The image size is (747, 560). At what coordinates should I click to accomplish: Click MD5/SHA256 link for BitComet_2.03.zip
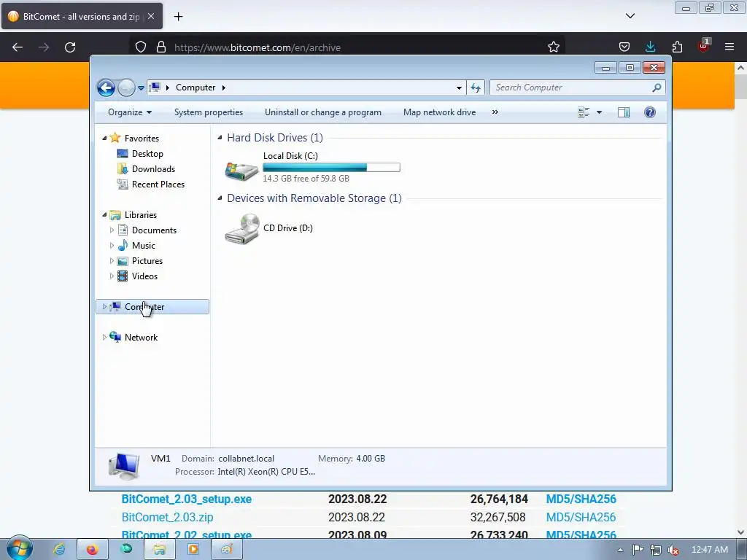[x=581, y=517]
